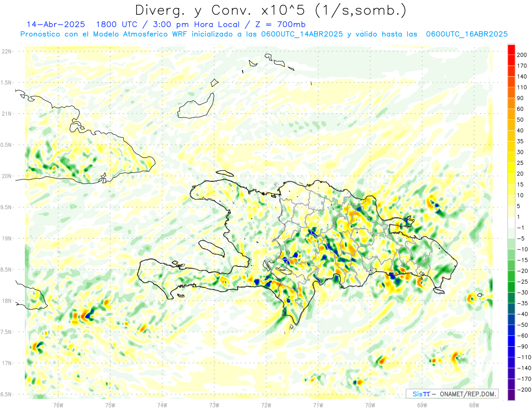Click the colorbar label "90"
This screenshot has height=411, width=532.
pyautogui.click(x=521, y=98)
